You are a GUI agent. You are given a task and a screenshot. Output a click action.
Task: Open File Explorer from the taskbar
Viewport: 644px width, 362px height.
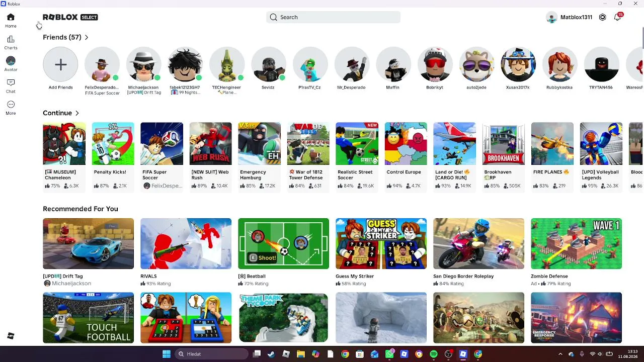pos(301,354)
